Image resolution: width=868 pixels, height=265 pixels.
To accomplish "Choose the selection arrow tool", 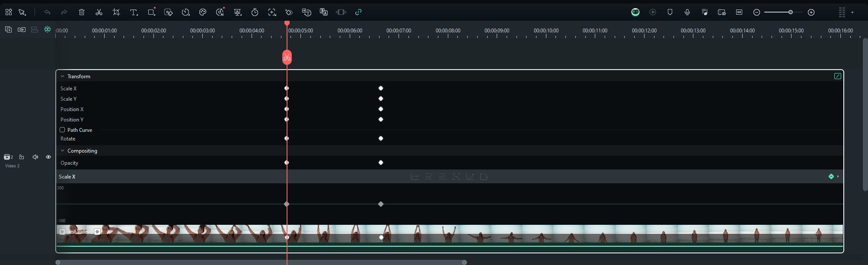I will click(22, 12).
